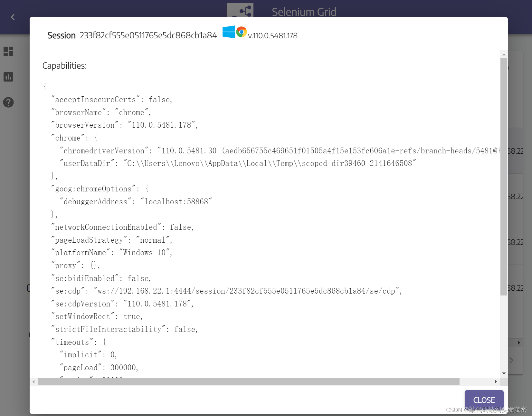This screenshot has width=532, height=416.
Task: Open the Overview dashboard sidebar icon
Action: [8, 52]
